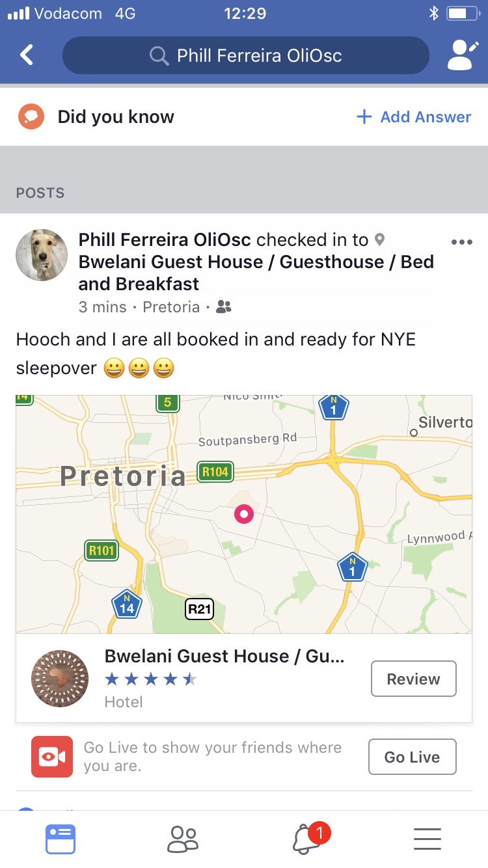Tap the pink location pin on map
The width and height of the screenshot is (488, 868).
pyautogui.click(x=243, y=514)
